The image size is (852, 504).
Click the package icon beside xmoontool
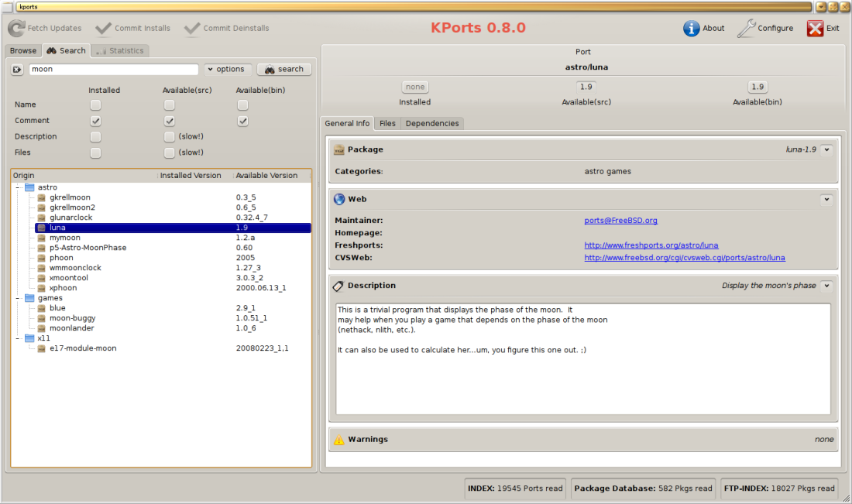tap(41, 278)
